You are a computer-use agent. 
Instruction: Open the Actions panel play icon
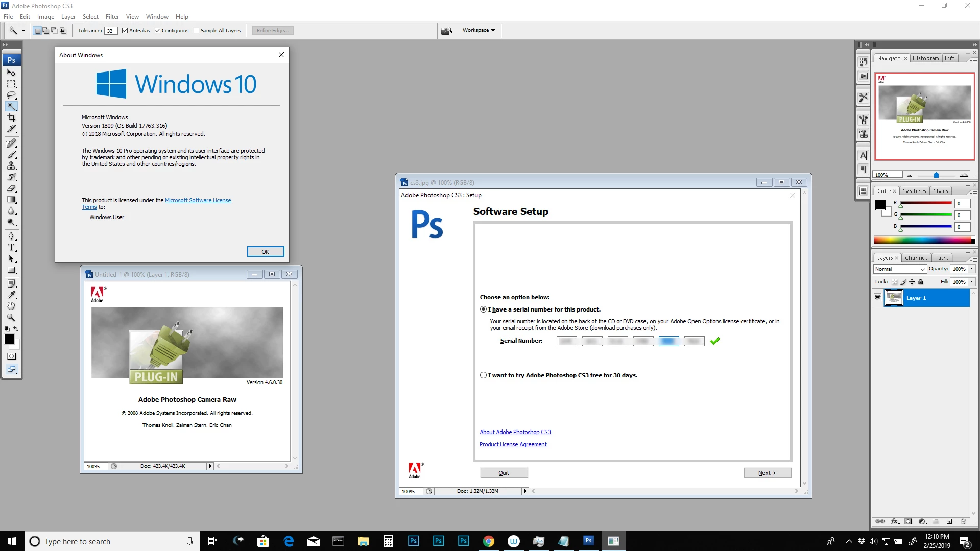click(863, 76)
